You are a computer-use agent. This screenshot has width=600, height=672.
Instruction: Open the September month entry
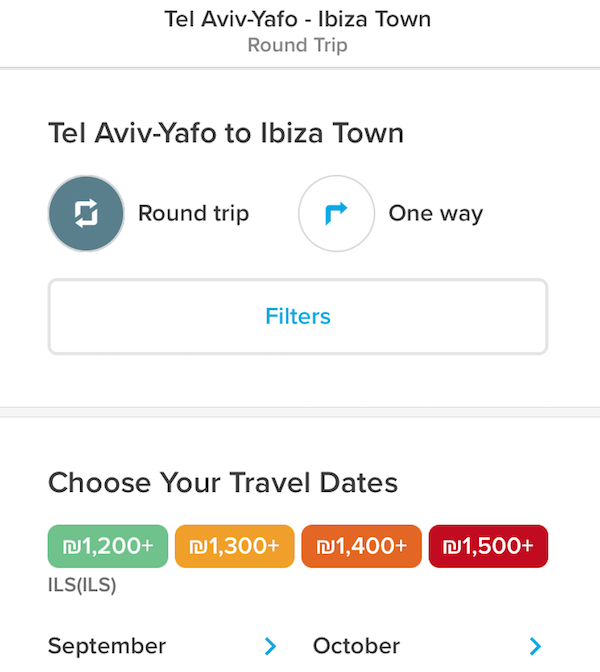[163, 646]
